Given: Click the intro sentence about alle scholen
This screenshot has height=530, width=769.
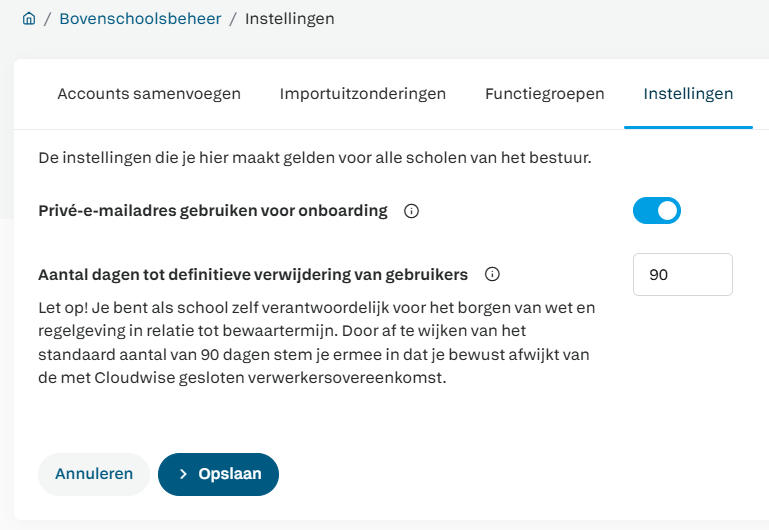Looking at the screenshot, I should pos(313,158).
